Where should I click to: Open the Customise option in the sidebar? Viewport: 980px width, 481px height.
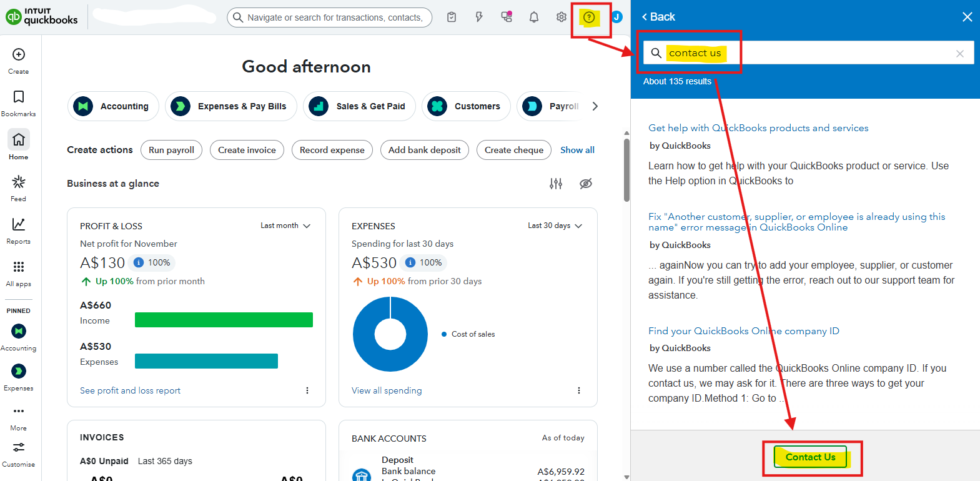pos(19,449)
